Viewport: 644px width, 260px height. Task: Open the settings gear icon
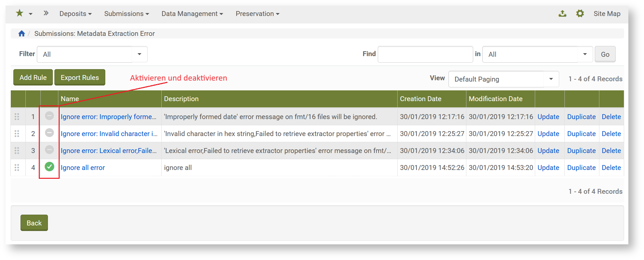point(580,13)
